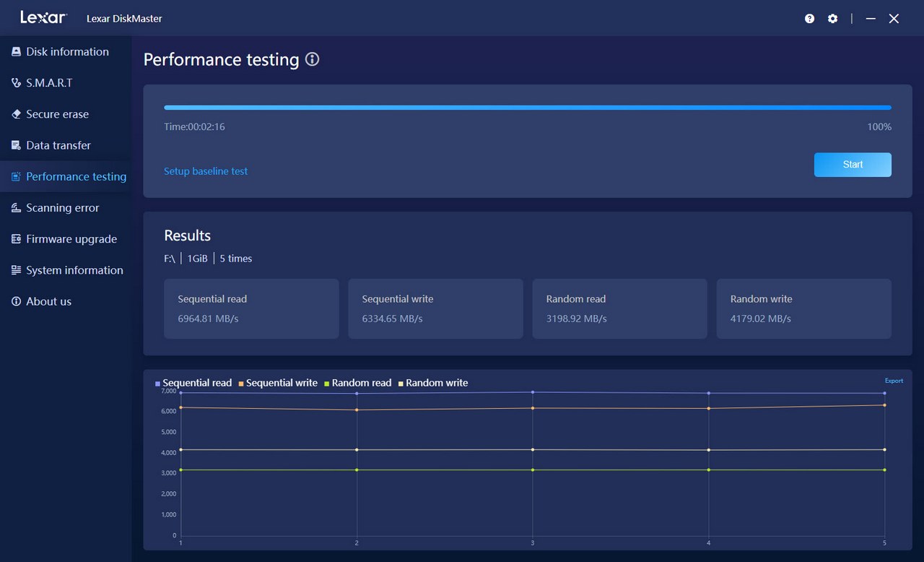
Task: Open help via question mark icon
Action: [809, 19]
